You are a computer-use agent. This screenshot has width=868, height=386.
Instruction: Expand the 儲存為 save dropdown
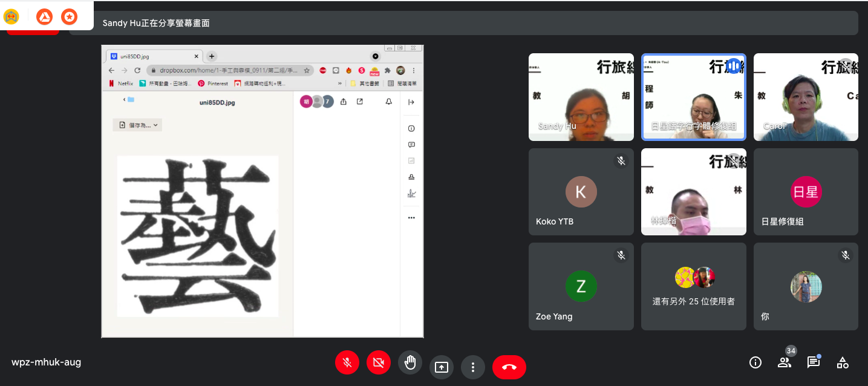[155, 125]
